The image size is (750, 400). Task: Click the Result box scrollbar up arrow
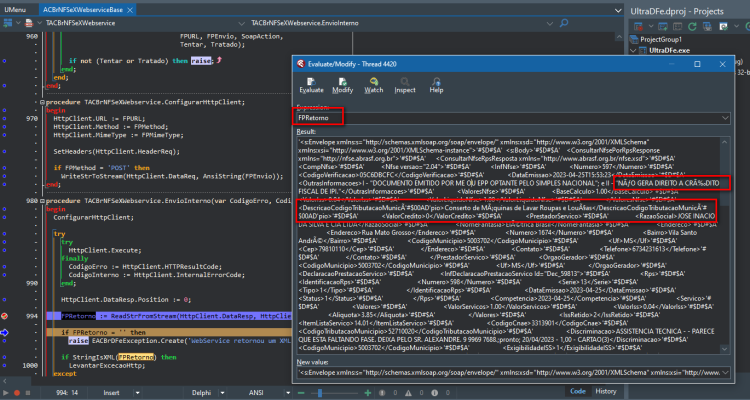click(724, 142)
